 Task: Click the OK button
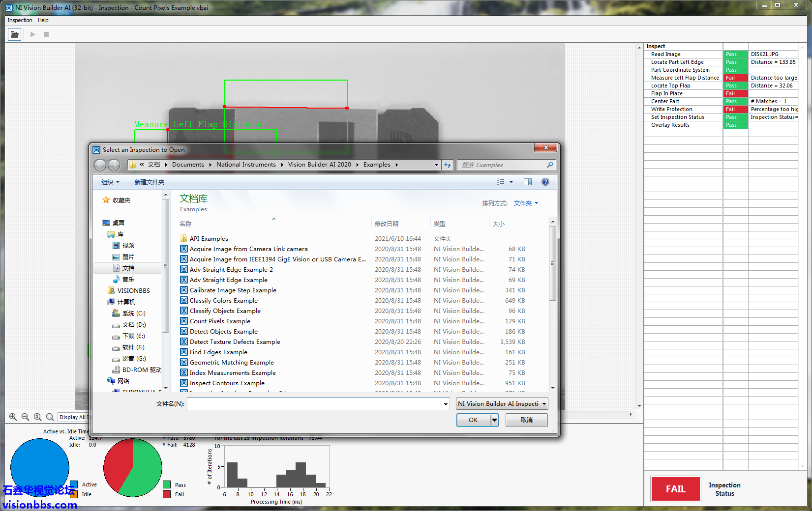pyautogui.click(x=473, y=420)
